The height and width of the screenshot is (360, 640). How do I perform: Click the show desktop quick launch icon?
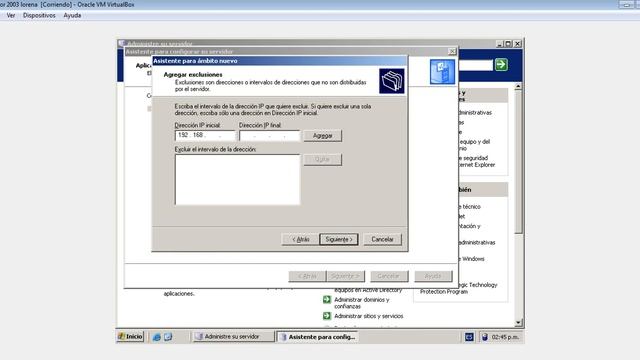click(x=168, y=337)
